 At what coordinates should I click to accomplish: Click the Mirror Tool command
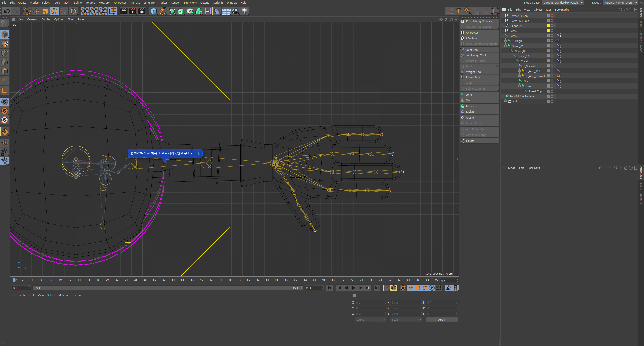point(479,77)
